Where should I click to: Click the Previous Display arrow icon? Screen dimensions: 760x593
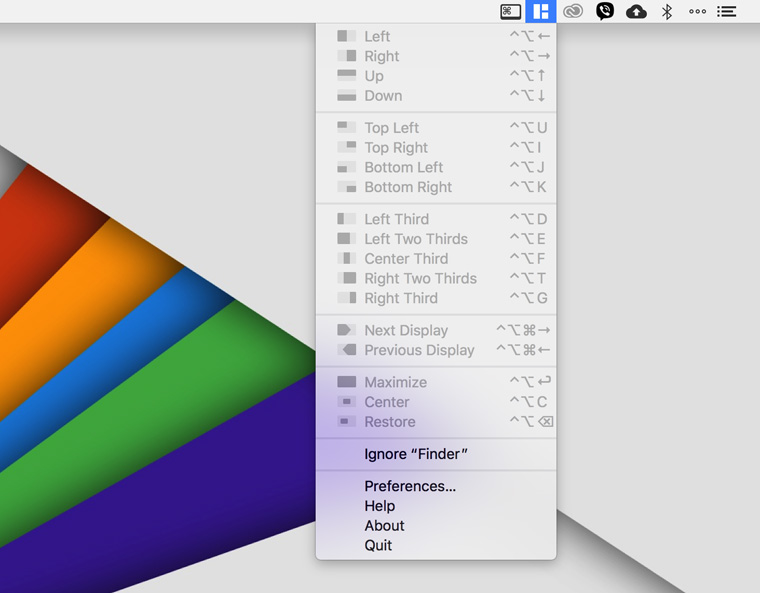pyautogui.click(x=347, y=350)
